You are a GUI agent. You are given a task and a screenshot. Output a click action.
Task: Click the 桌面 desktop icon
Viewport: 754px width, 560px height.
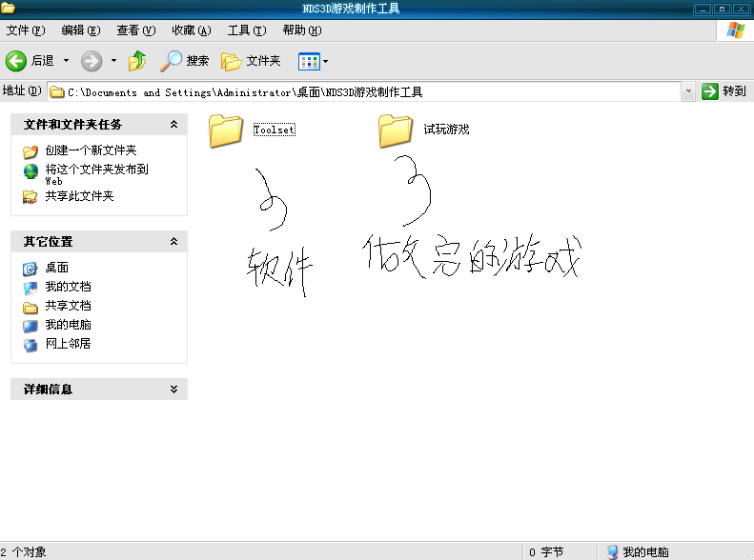tap(30, 269)
